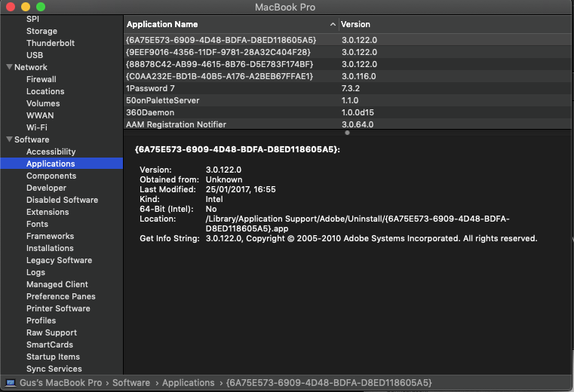Image resolution: width=574 pixels, height=392 pixels.
Task: Select the {6A75E573-6909-4D48...} application row
Action: coord(348,40)
